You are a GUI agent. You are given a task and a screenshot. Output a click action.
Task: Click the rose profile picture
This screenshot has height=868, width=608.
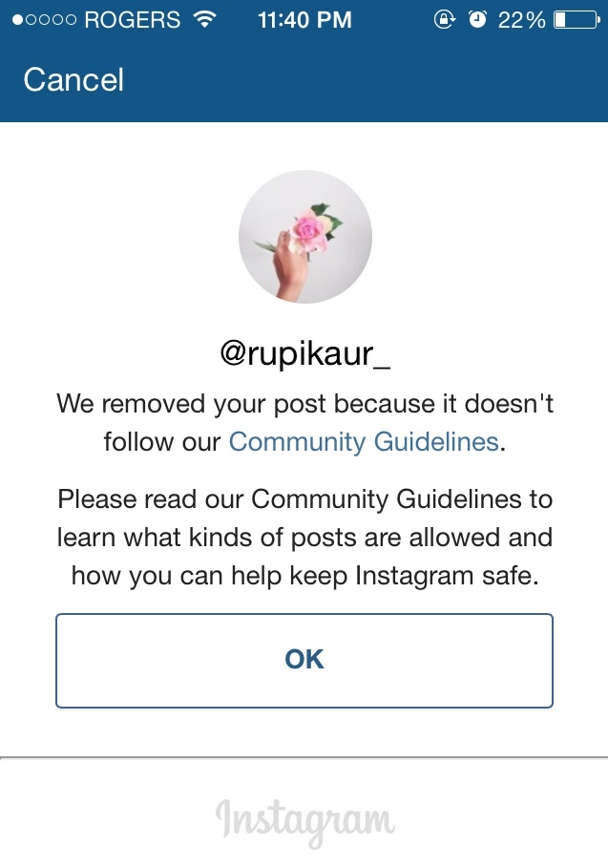coord(304,237)
